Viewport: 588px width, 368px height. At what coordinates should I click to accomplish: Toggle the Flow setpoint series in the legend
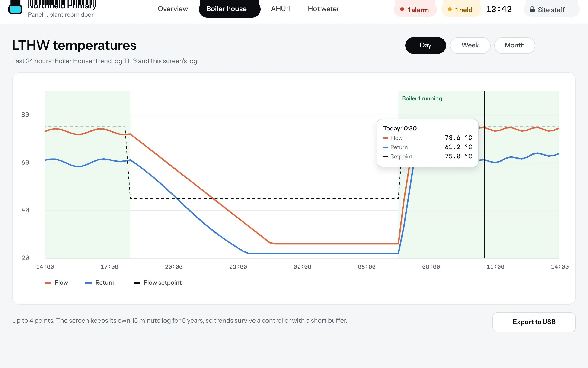point(157,283)
